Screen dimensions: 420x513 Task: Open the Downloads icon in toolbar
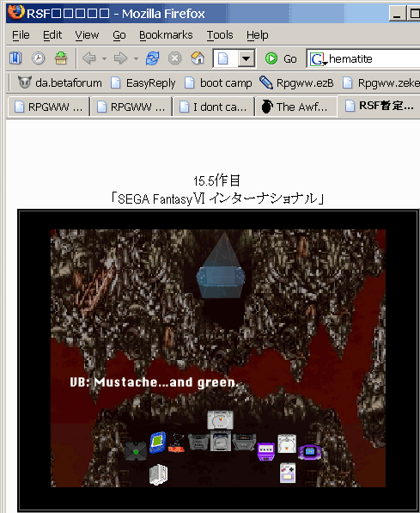tap(61, 58)
